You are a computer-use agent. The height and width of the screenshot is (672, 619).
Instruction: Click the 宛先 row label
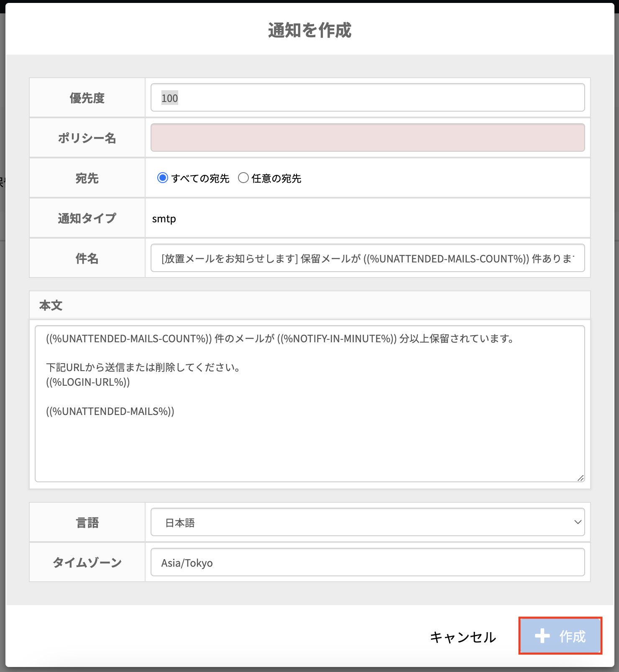pos(87,178)
